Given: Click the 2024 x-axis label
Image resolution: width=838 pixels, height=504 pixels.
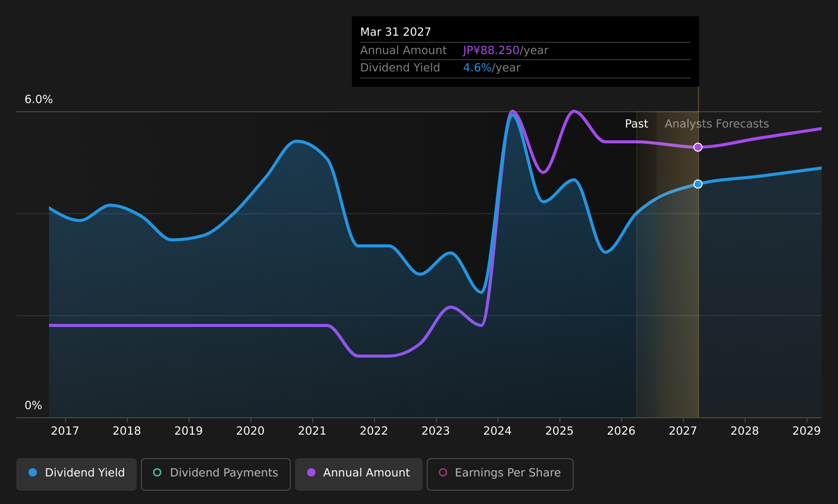Looking at the screenshot, I should coord(497,431).
